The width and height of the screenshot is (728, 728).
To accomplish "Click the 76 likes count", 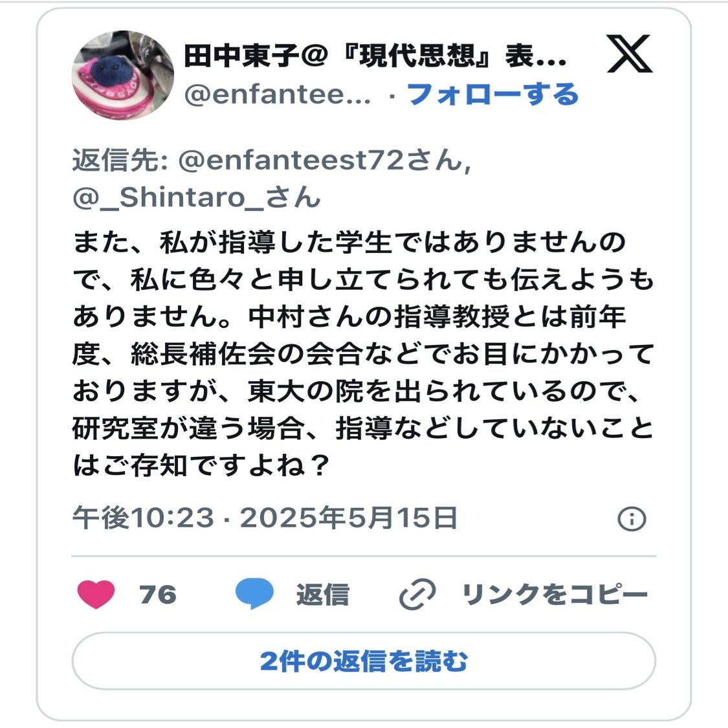I will coord(158,594).
